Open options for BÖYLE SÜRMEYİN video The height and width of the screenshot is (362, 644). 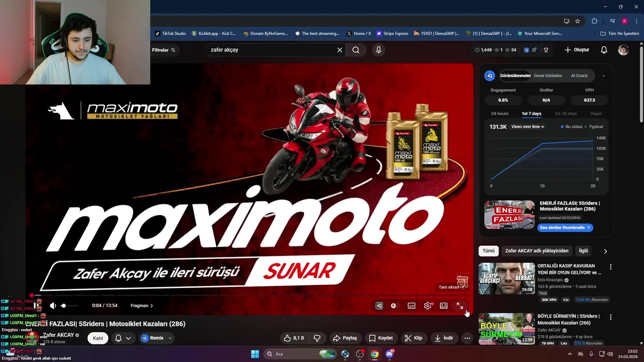pyautogui.click(x=611, y=317)
